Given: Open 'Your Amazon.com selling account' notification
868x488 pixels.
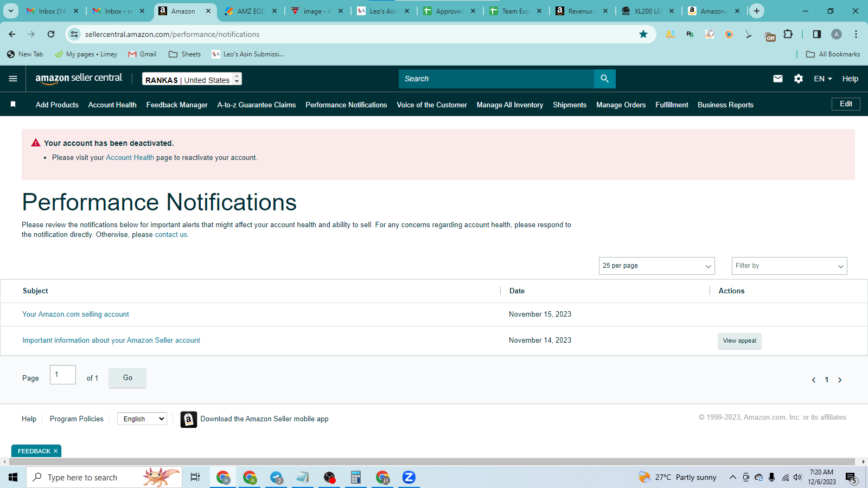Looking at the screenshot, I should [75, 314].
